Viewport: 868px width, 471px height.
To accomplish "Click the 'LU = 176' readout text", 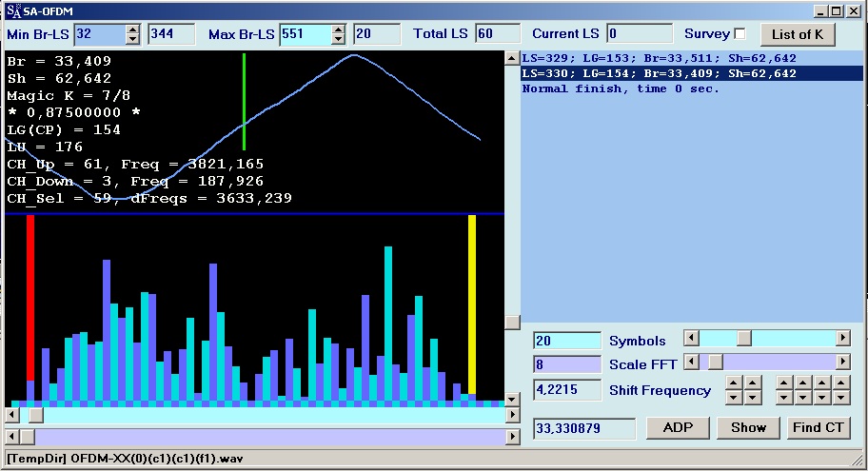I will pos(45,147).
